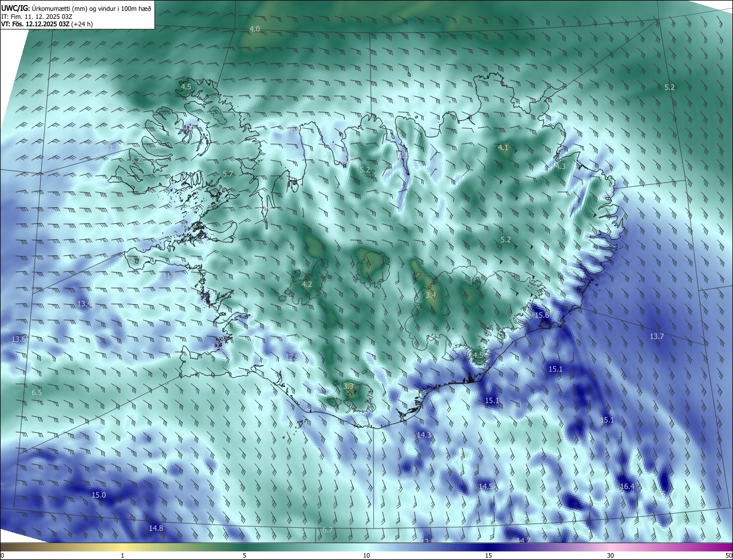Select the 13.7 value over the sea
Image resolution: width=733 pixels, height=560 pixels.
[656, 336]
